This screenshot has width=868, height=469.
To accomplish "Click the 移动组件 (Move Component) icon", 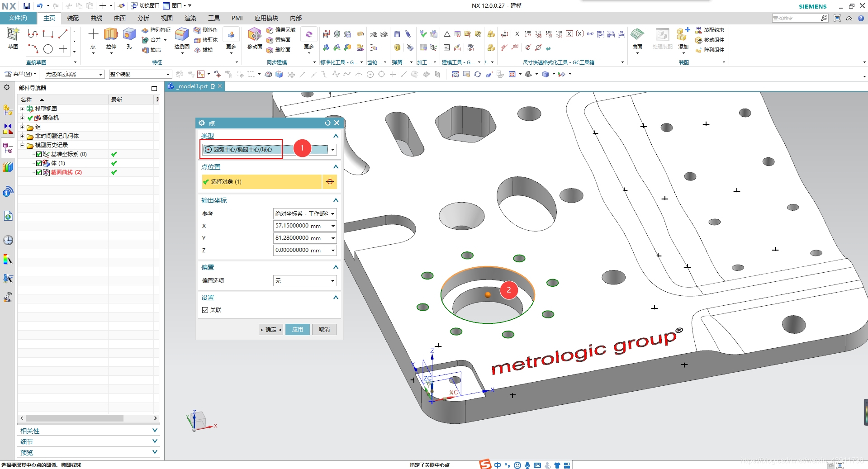I will pyautogui.click(x=710, y=40).
